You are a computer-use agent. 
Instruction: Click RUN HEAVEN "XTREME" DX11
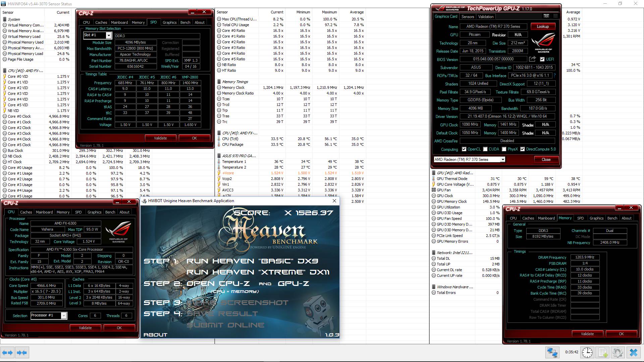click(x=258, y=272)
